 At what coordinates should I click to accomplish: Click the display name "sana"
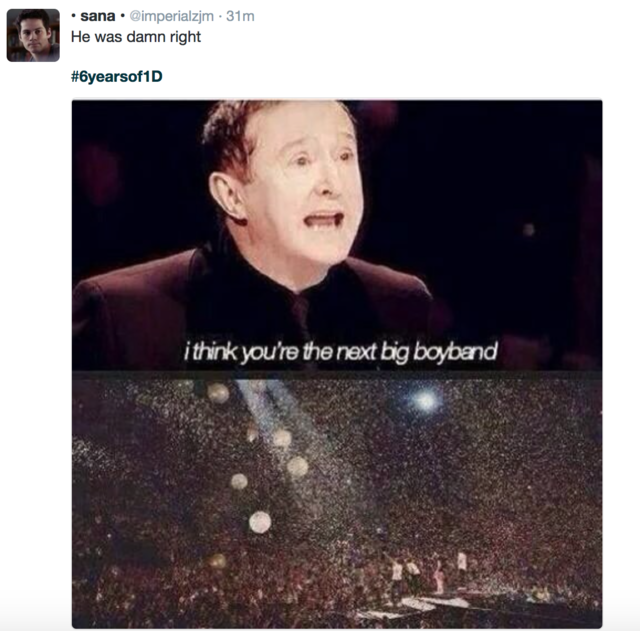pyautogui.click(x=98, y=16)
